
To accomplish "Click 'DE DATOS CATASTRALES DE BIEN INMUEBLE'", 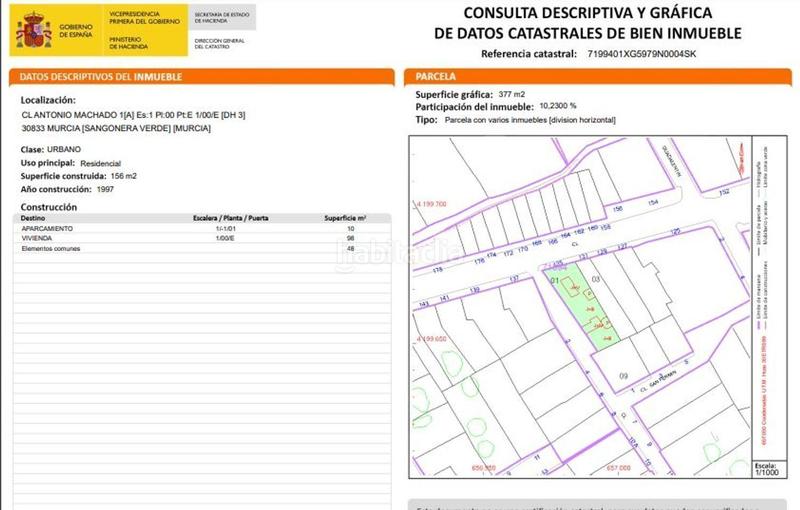I will [588, 33].
